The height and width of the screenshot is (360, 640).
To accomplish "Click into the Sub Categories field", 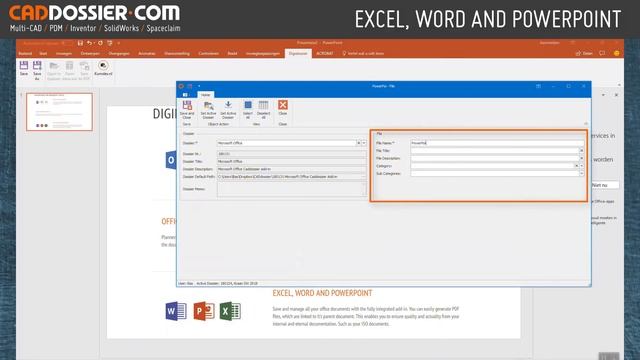I will click(495, 173).
